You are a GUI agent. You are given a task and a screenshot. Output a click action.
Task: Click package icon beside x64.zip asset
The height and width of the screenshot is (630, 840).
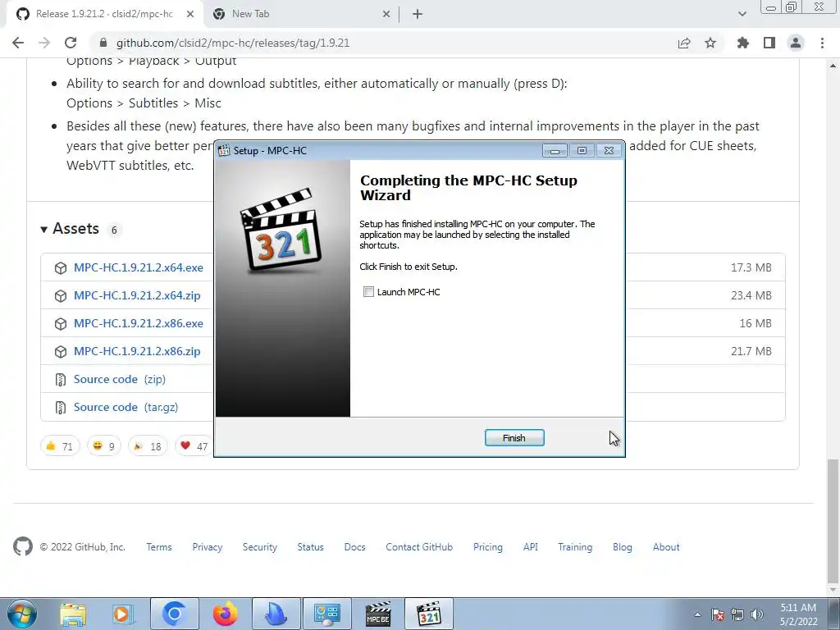tap(61, 295)
